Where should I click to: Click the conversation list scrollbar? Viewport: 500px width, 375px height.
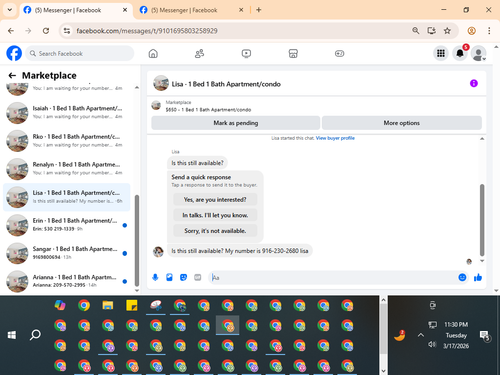pyautogui.click(x=137, y=240)
